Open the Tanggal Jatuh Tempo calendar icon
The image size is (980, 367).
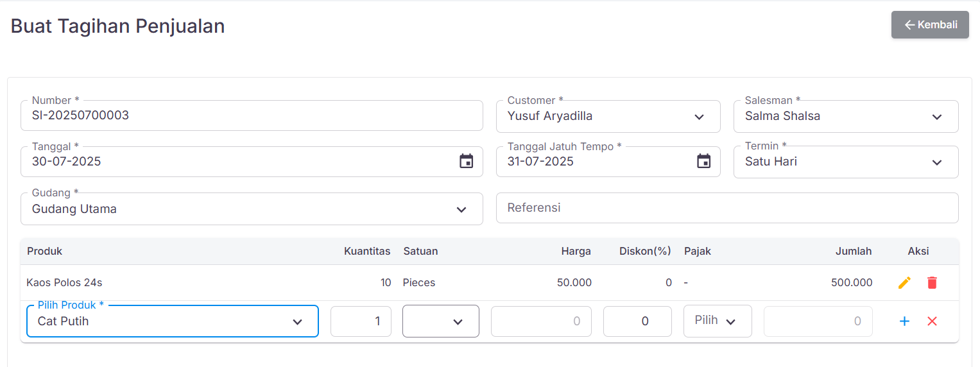(x=704, y=162)
